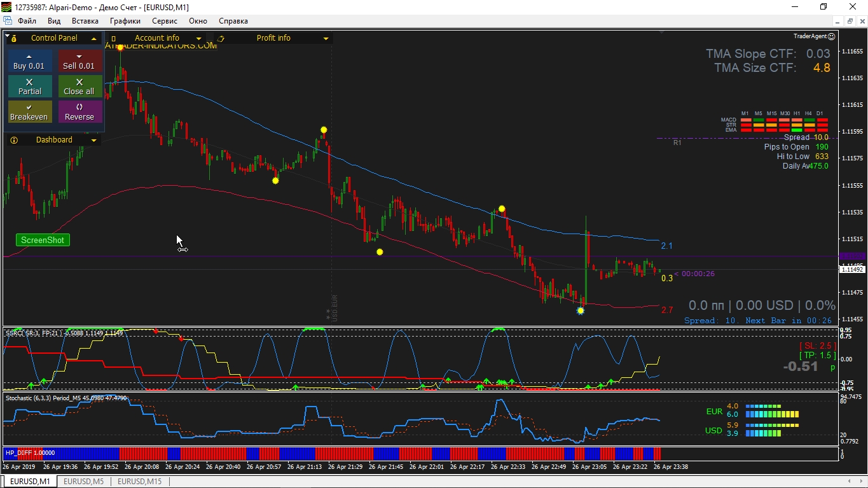The height and width of the screenshot is (488, 868).
Task: Switch to the EURUSD,M5 chart tab
Action: [x=83, y=482]
